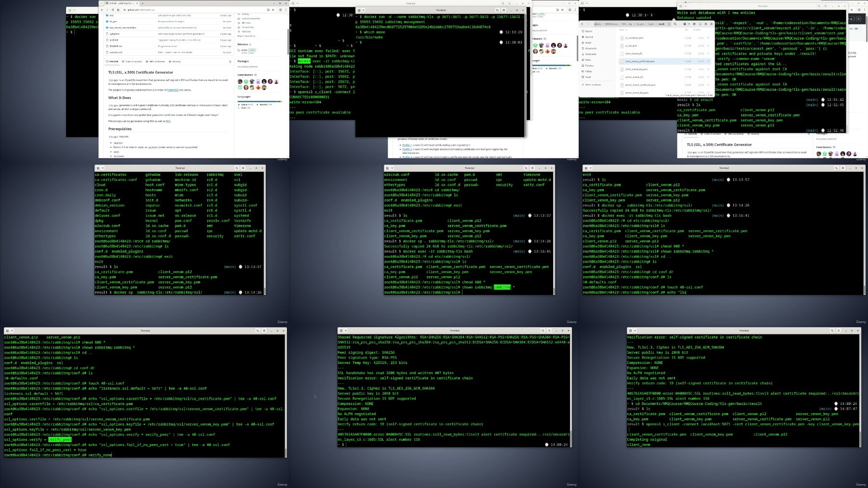Search in the terminal with highlighted rabbitmq chown

[x=526, y=168]
